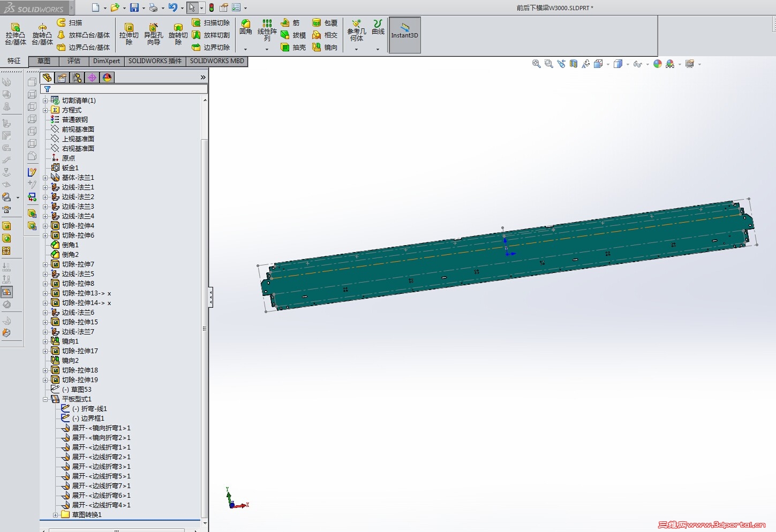Select the 切除-拉伸17 feature in the tree

click(x=79, y=351)
